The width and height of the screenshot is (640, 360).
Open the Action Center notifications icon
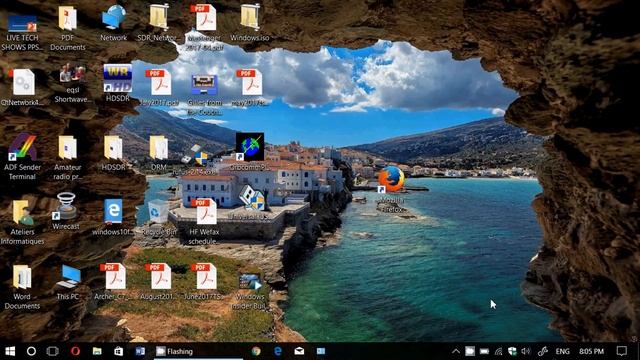622,351
